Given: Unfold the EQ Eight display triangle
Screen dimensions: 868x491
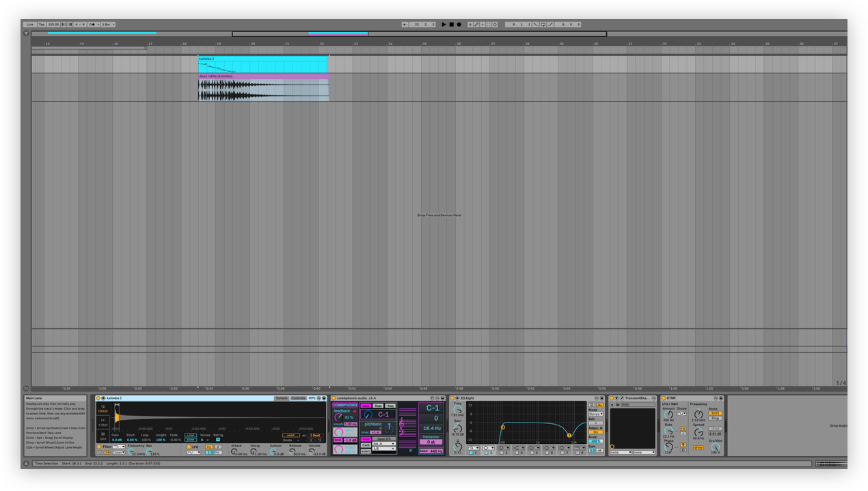Looking at the screenshot, I should [x=457, y=398].
